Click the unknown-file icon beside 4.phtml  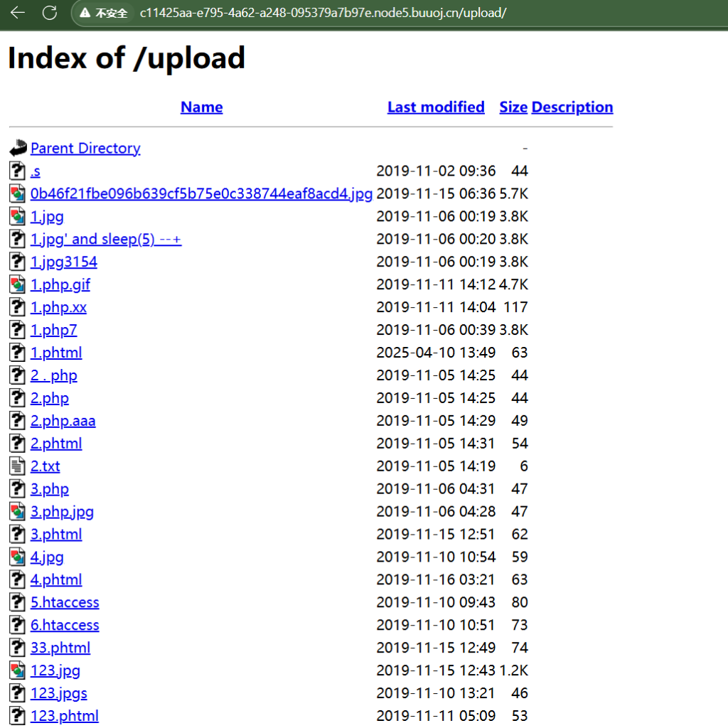18,580
